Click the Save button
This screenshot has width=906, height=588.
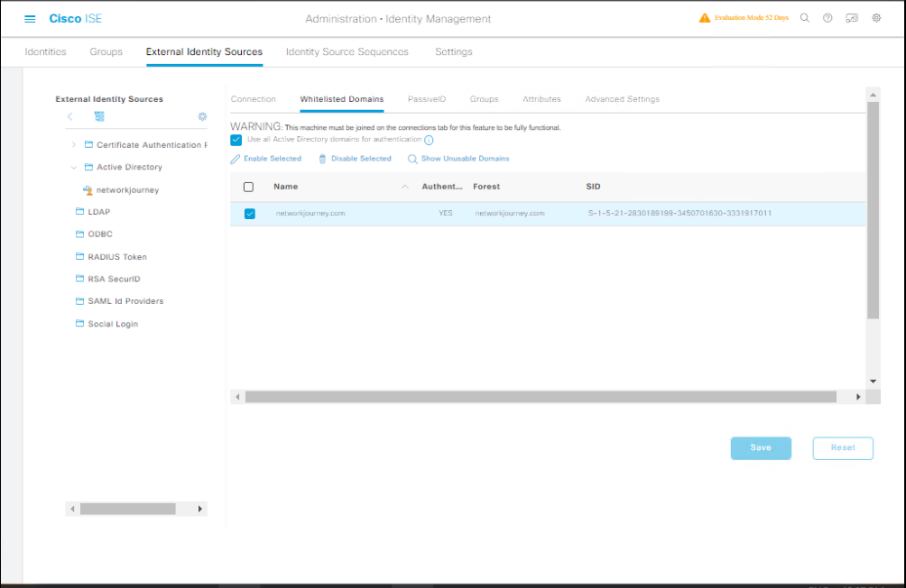pos(761,448)
